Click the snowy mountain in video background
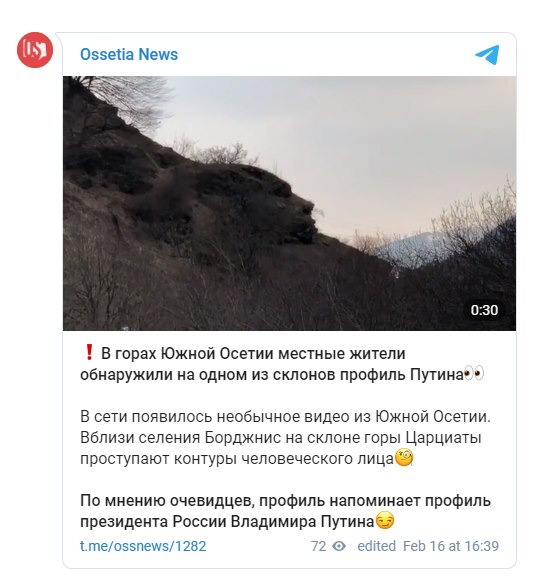Viewport: 553px width, 582px height. pyautogui.click(x=416, y=247)
